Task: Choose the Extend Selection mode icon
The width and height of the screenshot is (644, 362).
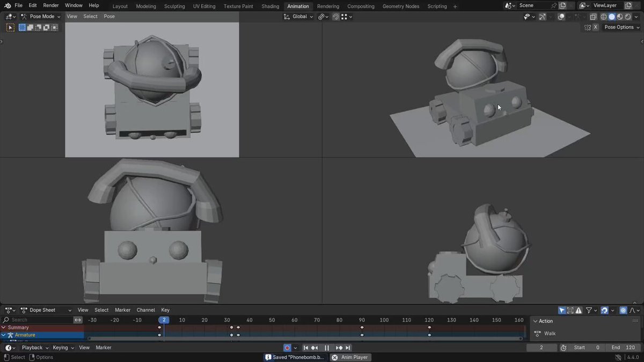Action: point(30,27)
